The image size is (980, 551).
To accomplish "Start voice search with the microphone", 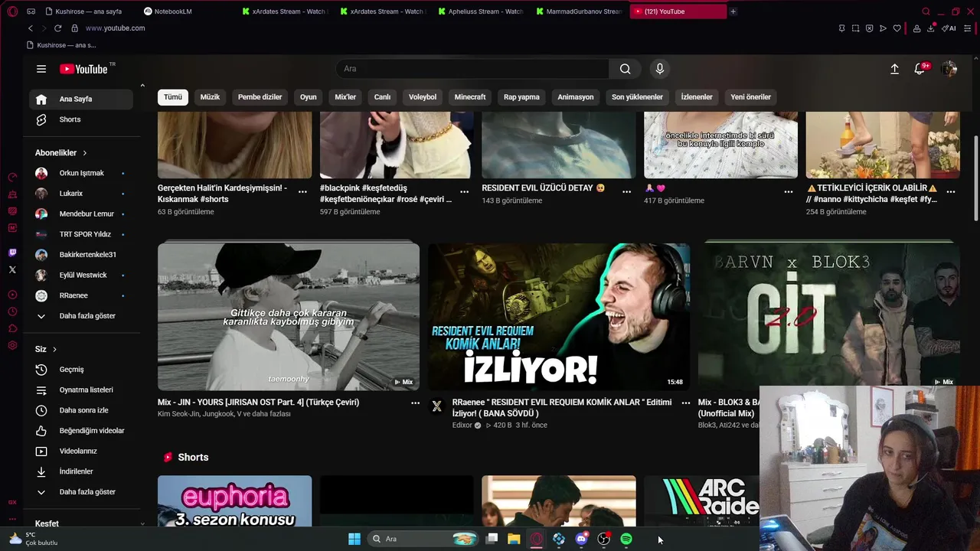I will [660, 69].
